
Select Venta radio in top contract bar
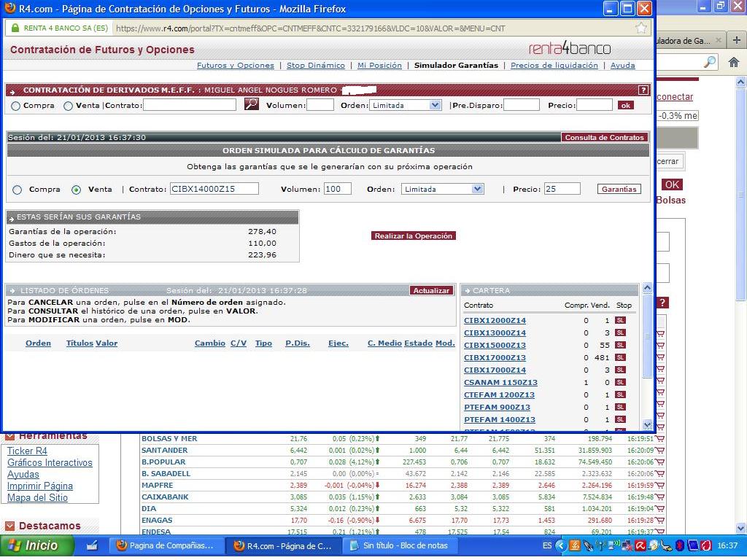click(x=68, y=106)
